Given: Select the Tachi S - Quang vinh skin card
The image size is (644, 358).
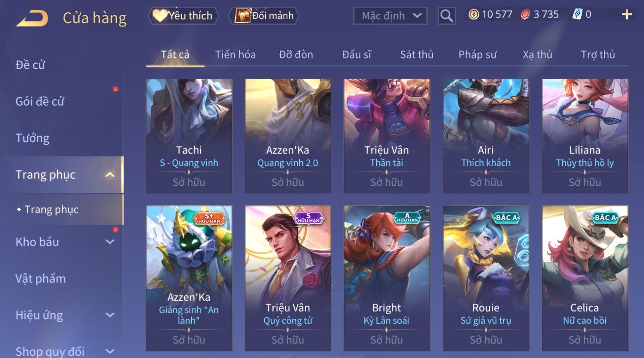Looking at the screenshot, I should coord(189,136).
